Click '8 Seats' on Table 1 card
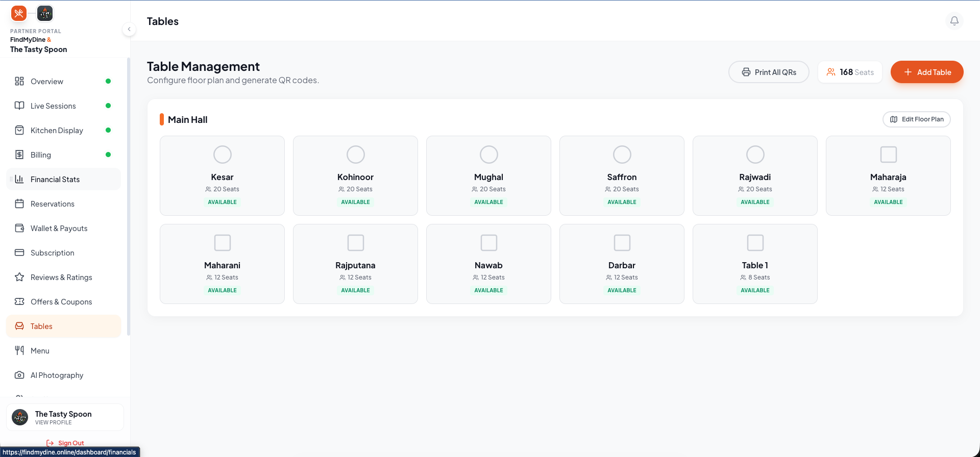Viewport: 980px width, 457px height. 759,277
